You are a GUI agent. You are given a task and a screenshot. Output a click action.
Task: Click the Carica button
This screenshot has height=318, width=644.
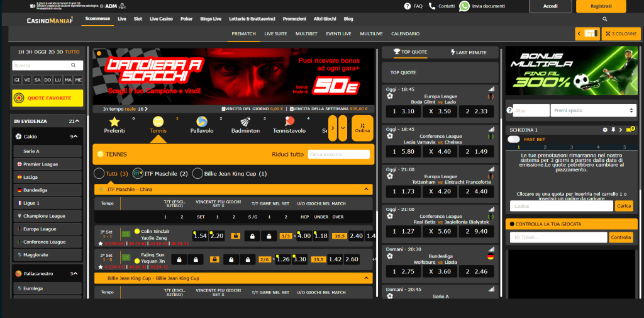624,206
